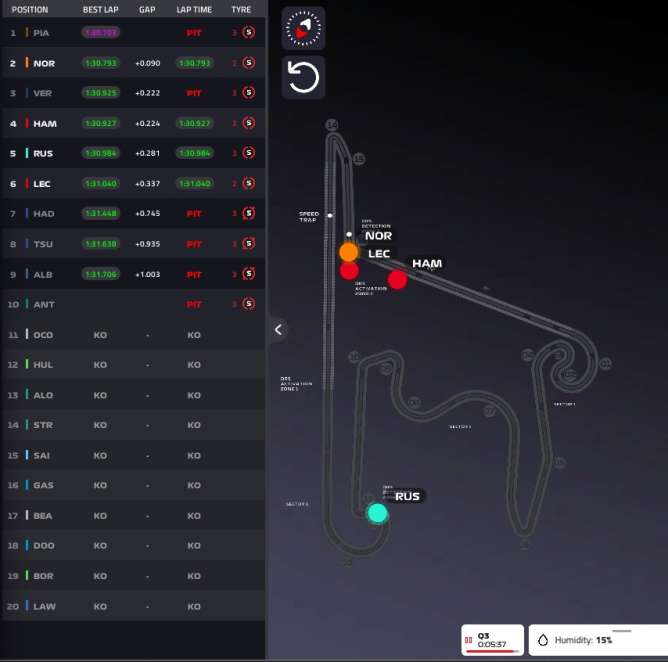Image resolution: width=668 pixels, height=662 pixels.
Task: Click the TYRE column header
Action: pos(241,9)
